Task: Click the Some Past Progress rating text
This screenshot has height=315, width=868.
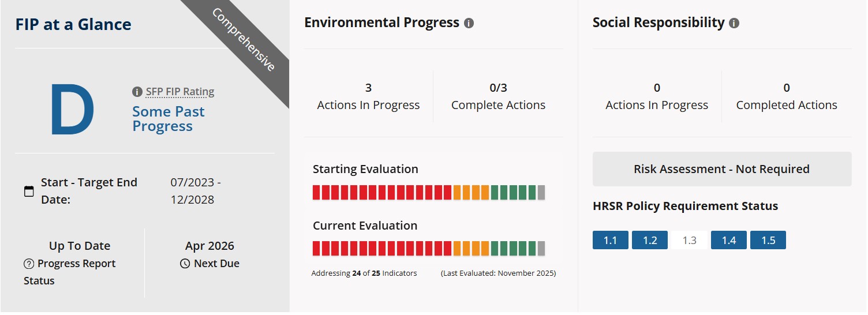Action: point(168,119)
